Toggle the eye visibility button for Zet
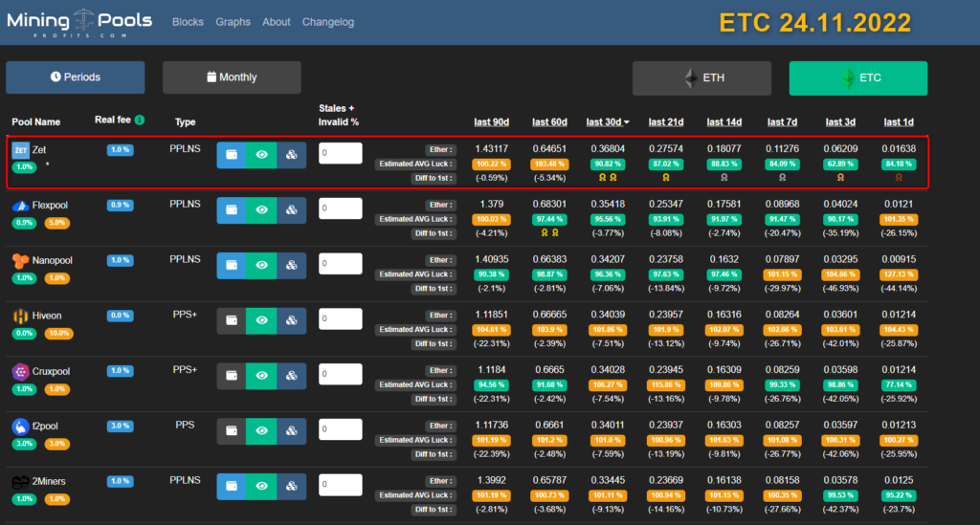 pyautogui.click(x=261, y=155)
